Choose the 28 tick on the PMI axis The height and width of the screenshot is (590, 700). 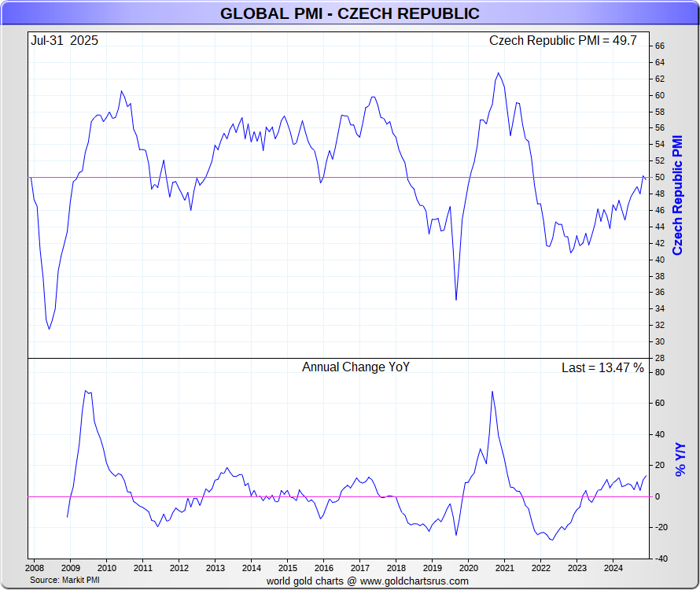[x=660, y=358]
